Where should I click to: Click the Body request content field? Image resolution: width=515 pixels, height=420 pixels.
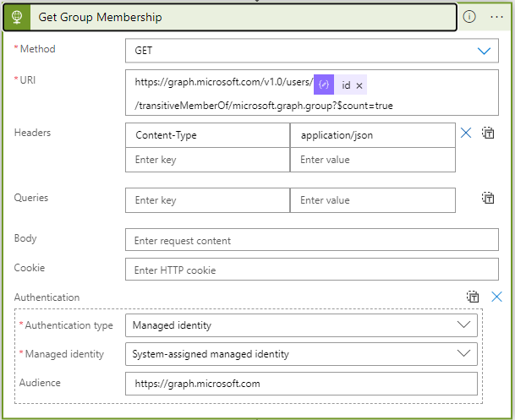311,241
